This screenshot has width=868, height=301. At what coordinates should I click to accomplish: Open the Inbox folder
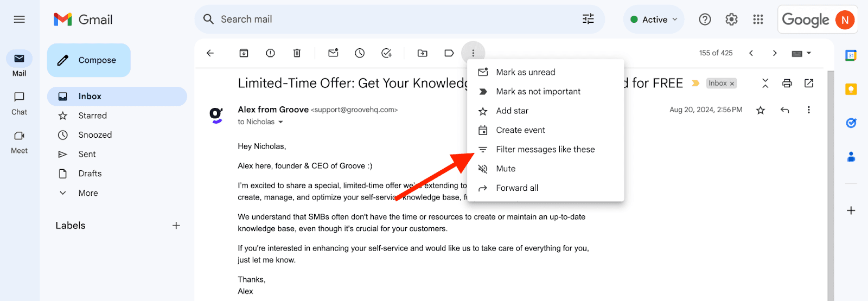click(x=117, y=96)
